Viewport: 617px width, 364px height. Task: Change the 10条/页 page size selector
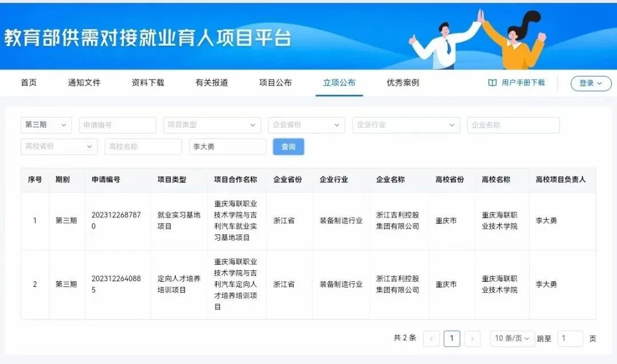(512, 338)
